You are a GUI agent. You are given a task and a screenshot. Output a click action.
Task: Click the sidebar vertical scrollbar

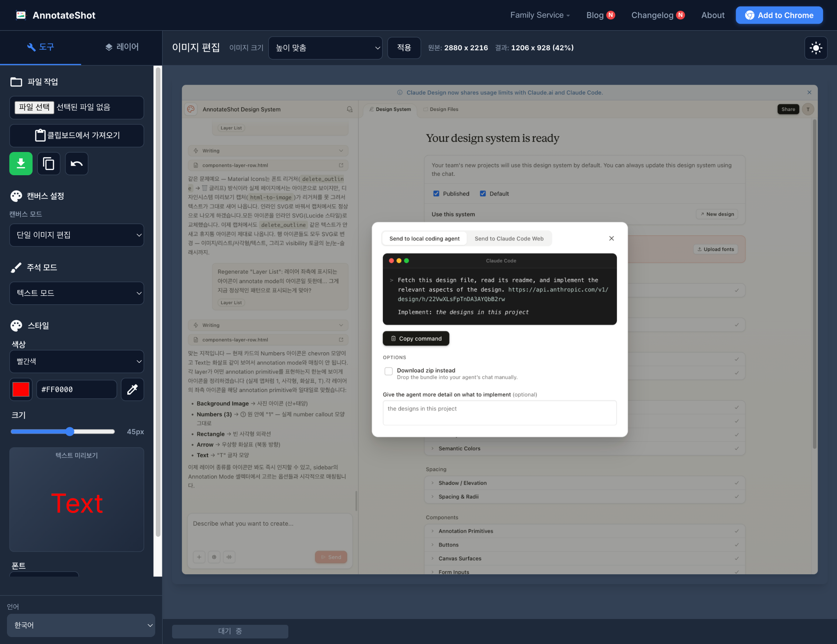pos(158,303)
